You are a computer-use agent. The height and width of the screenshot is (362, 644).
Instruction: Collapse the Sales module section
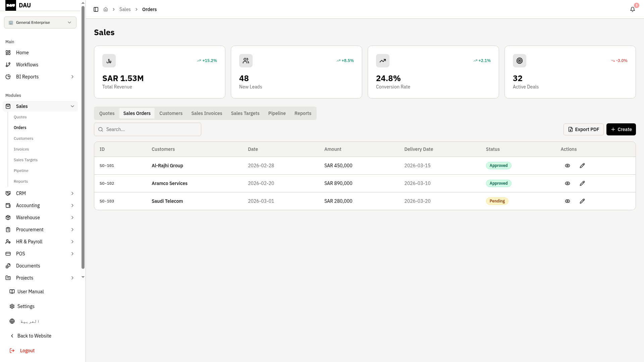point(72,106)
